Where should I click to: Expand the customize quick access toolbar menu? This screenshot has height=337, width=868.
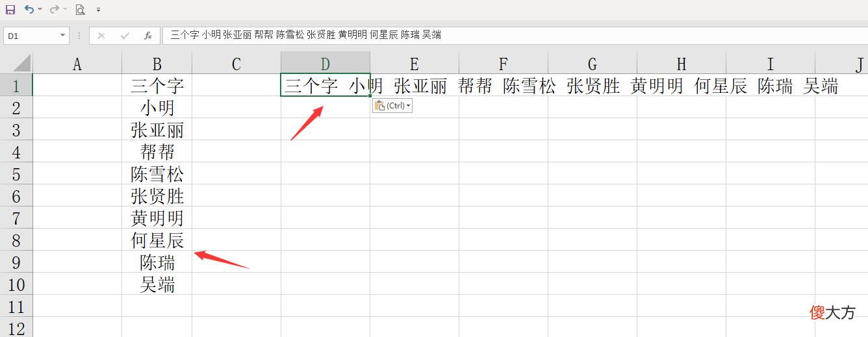[98, 10]
